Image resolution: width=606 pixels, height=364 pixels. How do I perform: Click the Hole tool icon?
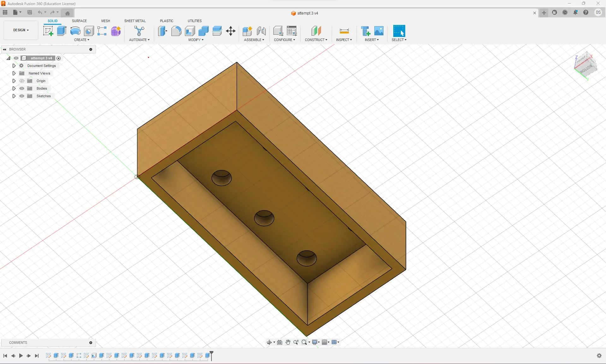89,31
